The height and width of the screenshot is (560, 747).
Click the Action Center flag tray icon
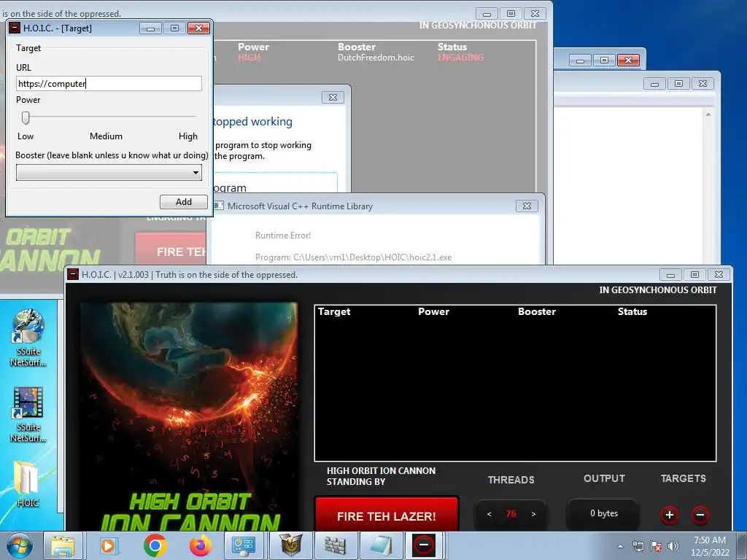656,546
